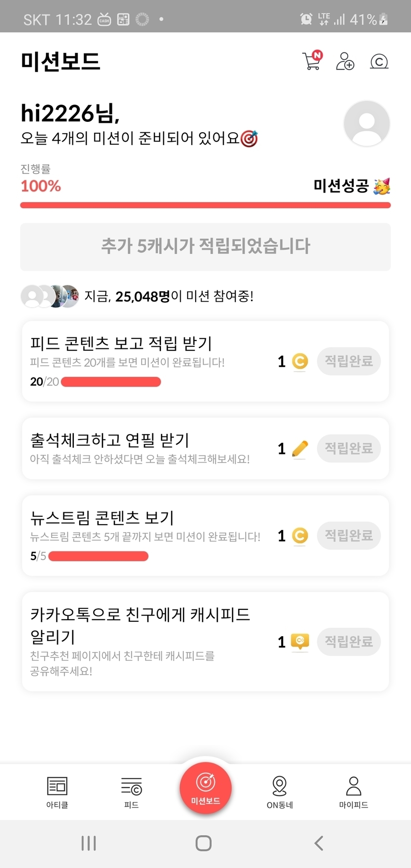Click the 뉴스트림 5/5 progress bar

coord(99,556)
